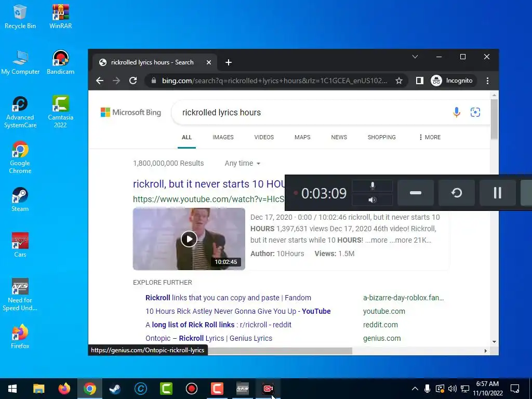Image resolution: width=532 pixels, height=399 pixels.
Task: Open the taskbar volume control
Action: click(452, 389)
